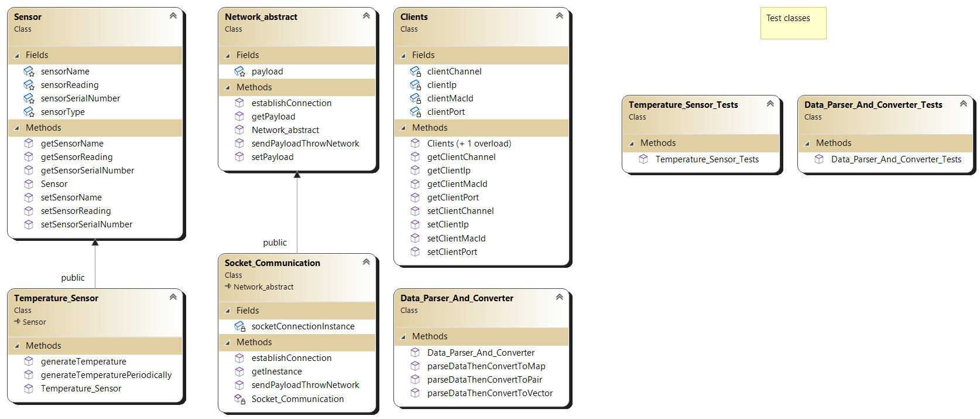Click the sensorSerialNumber field icon

pos(29,98)
